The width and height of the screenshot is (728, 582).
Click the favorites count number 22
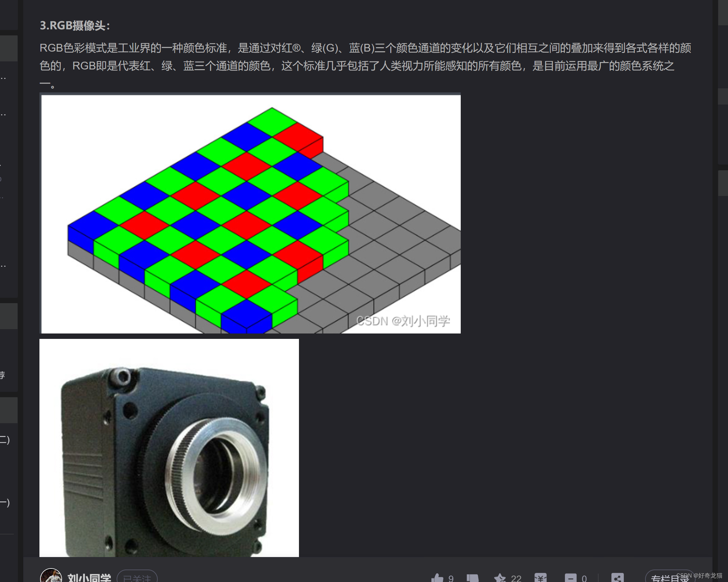(516, 578)
